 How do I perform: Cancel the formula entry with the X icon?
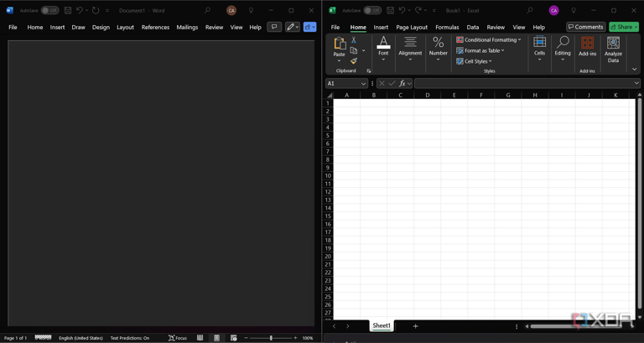tap(382, 83)
